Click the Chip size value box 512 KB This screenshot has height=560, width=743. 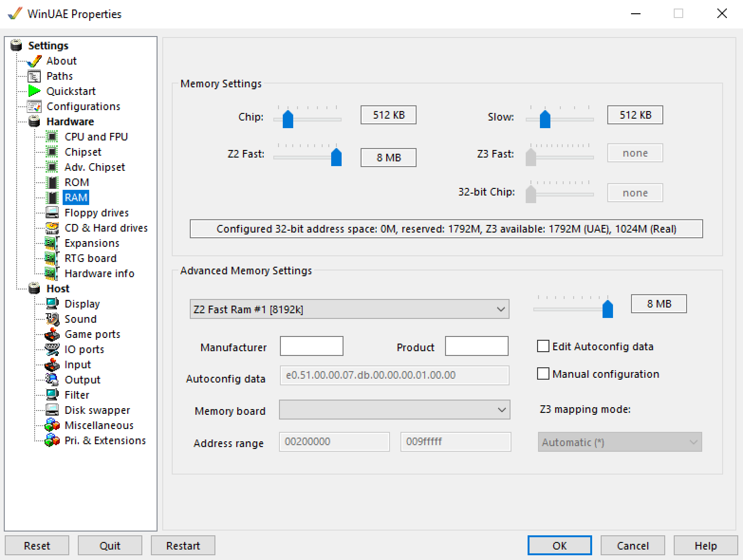pyautogui.click(x=389, y=115)
